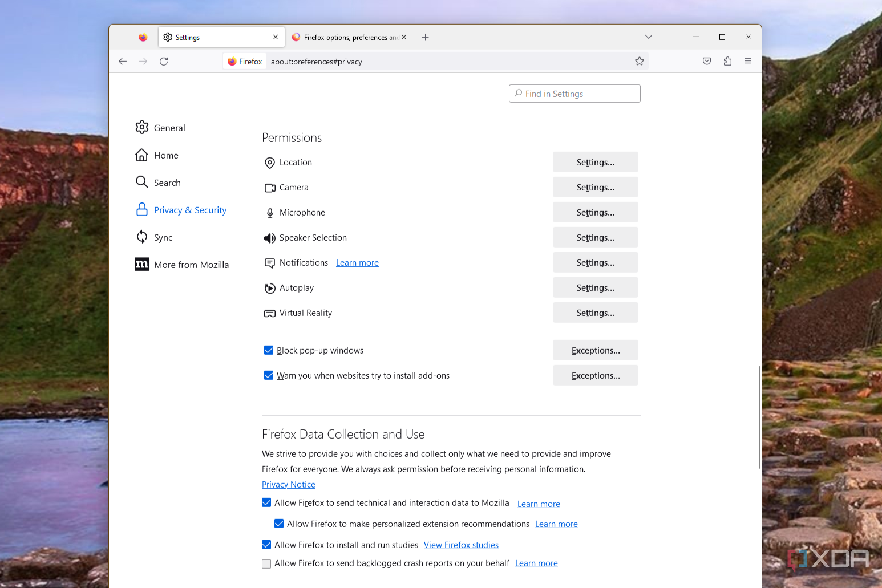Open a new tab
This screenshot has height=588, width=882.
[425, 37]
